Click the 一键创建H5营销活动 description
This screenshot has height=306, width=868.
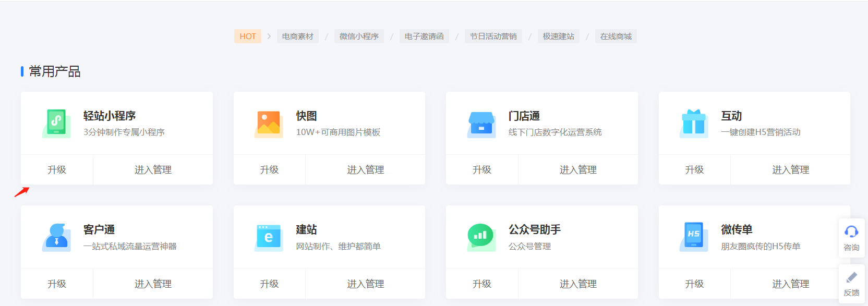click(761, 132)
